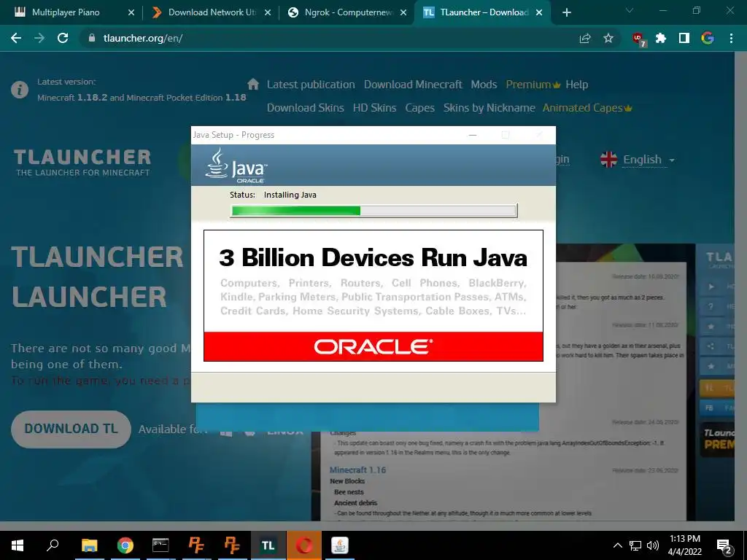This screenshot has width=747, height=560.
Task: Switch to the Multiplayer Piano tab
Action: click(66, 12)
